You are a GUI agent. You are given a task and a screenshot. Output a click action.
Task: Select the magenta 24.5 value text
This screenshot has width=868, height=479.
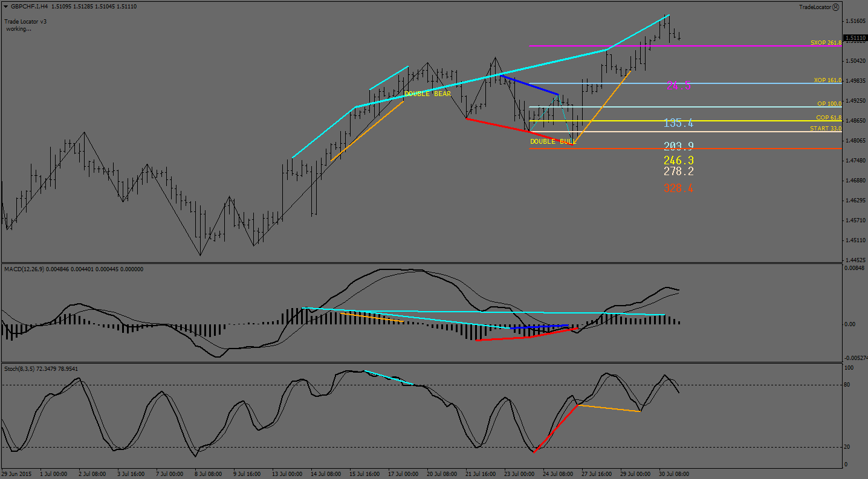pyautogui.click(x=678, y=86)
